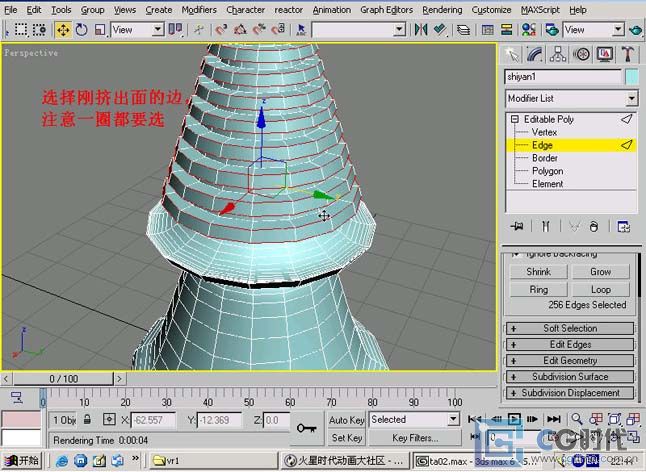The width and height of the screenshot is (646, 472).
Task: Switch to the Modify command panel
Action: coord(534,54)
